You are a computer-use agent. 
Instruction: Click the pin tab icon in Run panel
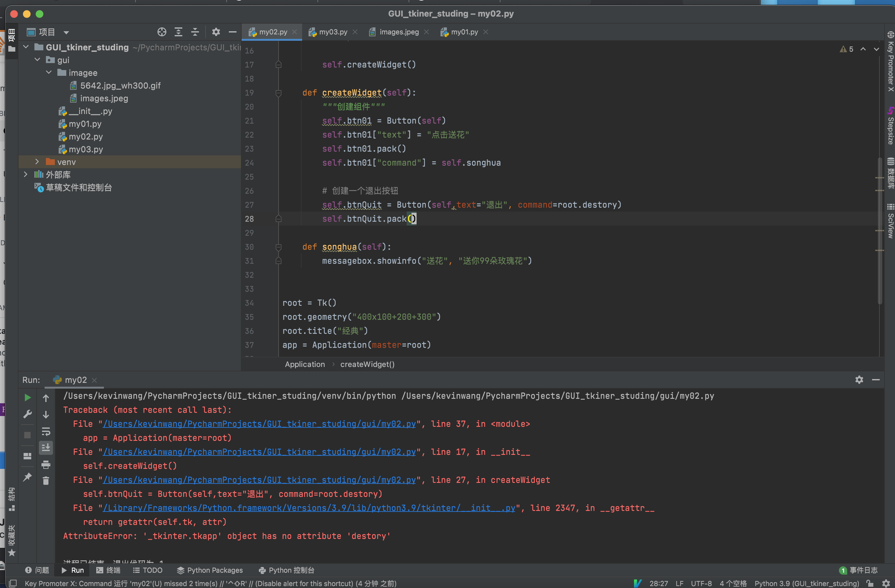click(x=27, y=477)
